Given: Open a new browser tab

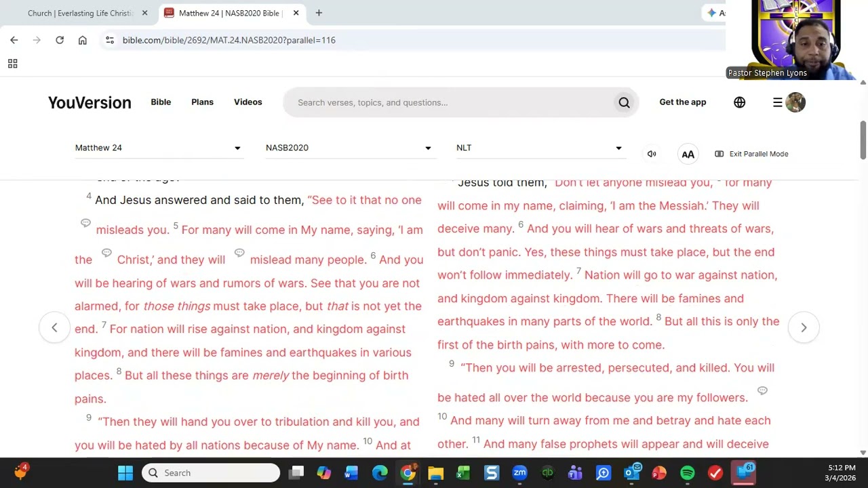Looking at the screenshot, I should click(x=319, y=13).
